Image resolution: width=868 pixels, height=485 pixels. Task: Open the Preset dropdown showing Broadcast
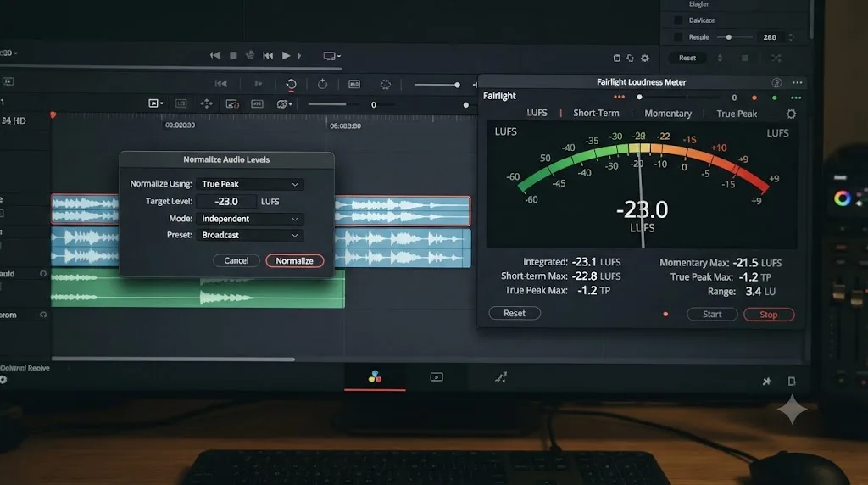(x=250, y=236)
